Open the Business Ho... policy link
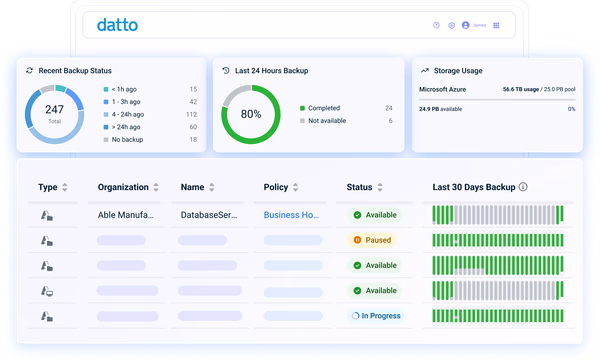 [291, 215]
